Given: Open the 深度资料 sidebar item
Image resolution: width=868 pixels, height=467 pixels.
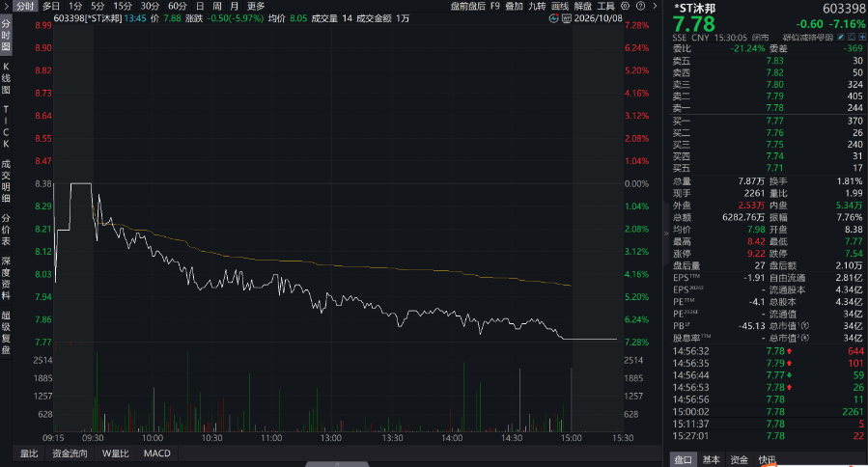Looking at the screenshot, I should click(6, 278).
